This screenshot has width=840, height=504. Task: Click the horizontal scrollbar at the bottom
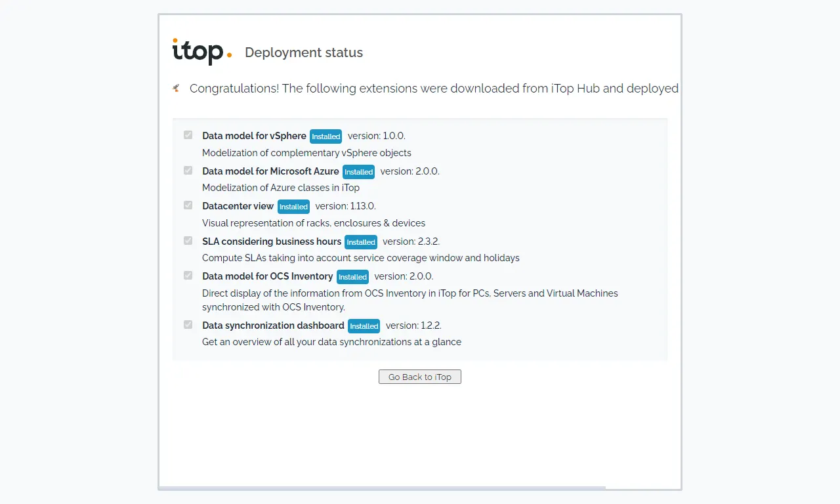(x=383, y=488)
